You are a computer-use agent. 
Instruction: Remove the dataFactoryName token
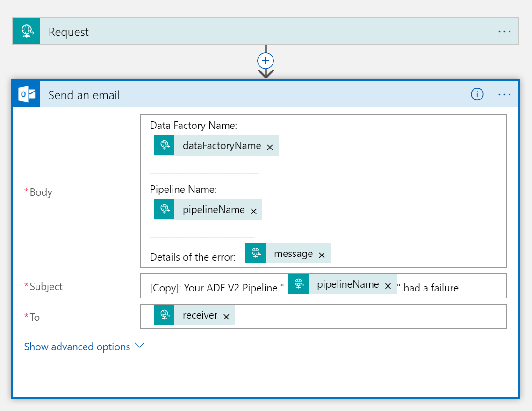click(270, 146)
